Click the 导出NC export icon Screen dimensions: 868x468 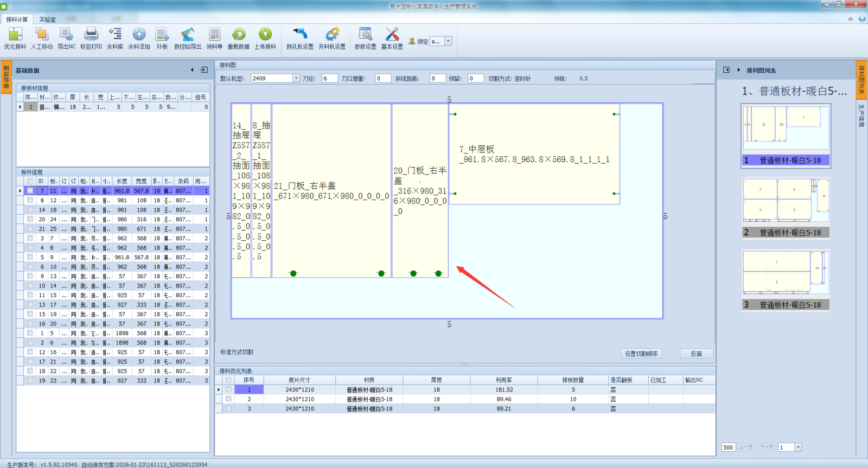point(67,38)
